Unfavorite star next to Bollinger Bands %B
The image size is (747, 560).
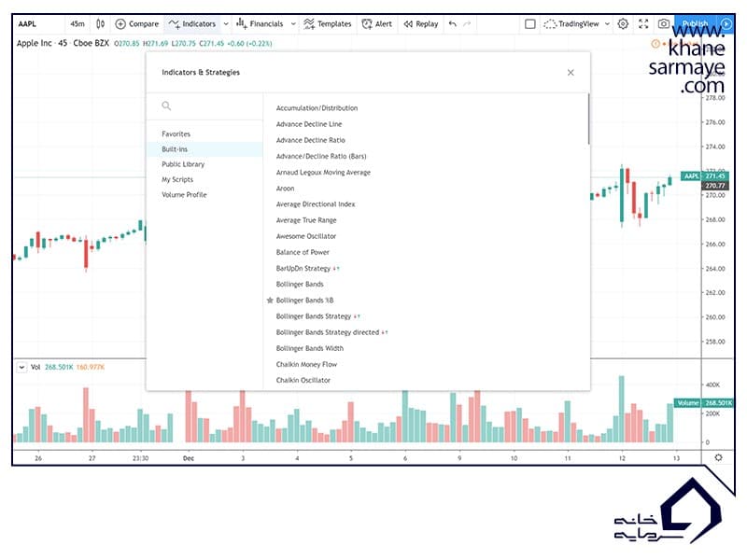270,300
